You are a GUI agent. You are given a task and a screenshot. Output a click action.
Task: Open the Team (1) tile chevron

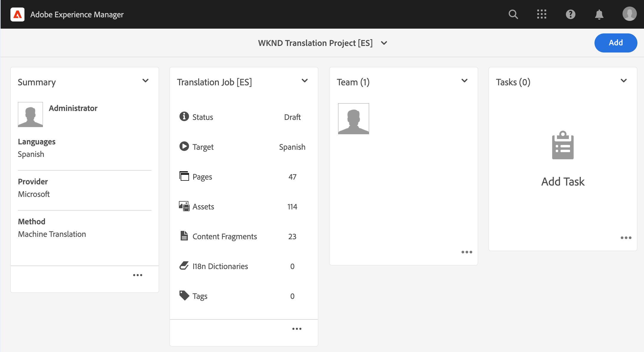click(465, 81)
